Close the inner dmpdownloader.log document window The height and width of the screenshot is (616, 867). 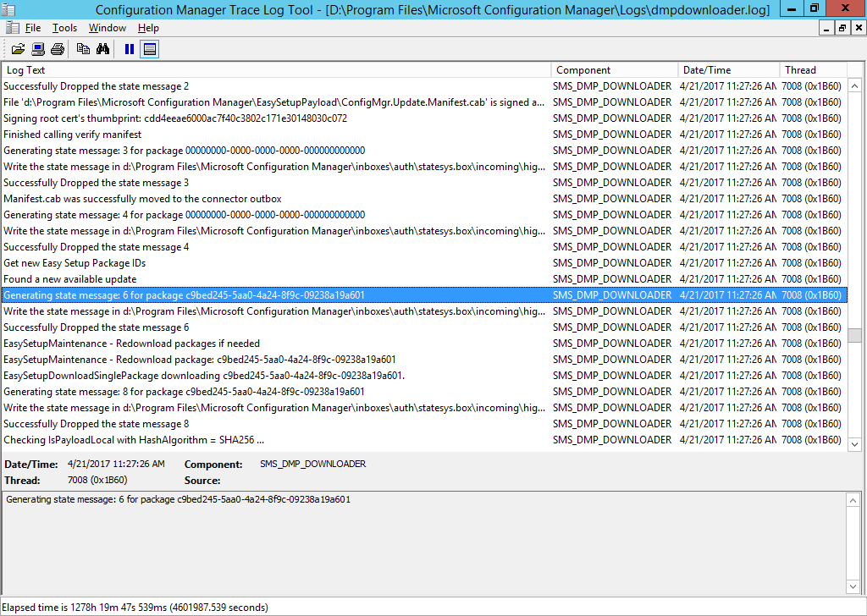(859, 28)
